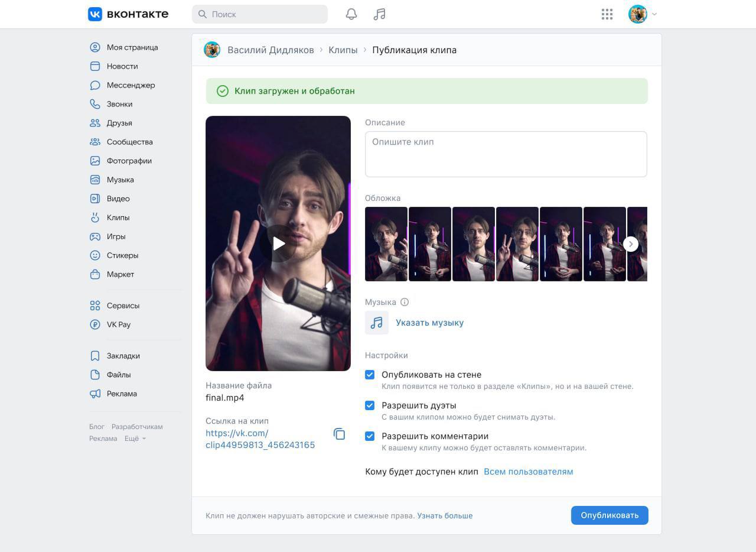Open Василий Дидляков breadcrumb link
Screen dimensions: 756x552
coord(271,50)
